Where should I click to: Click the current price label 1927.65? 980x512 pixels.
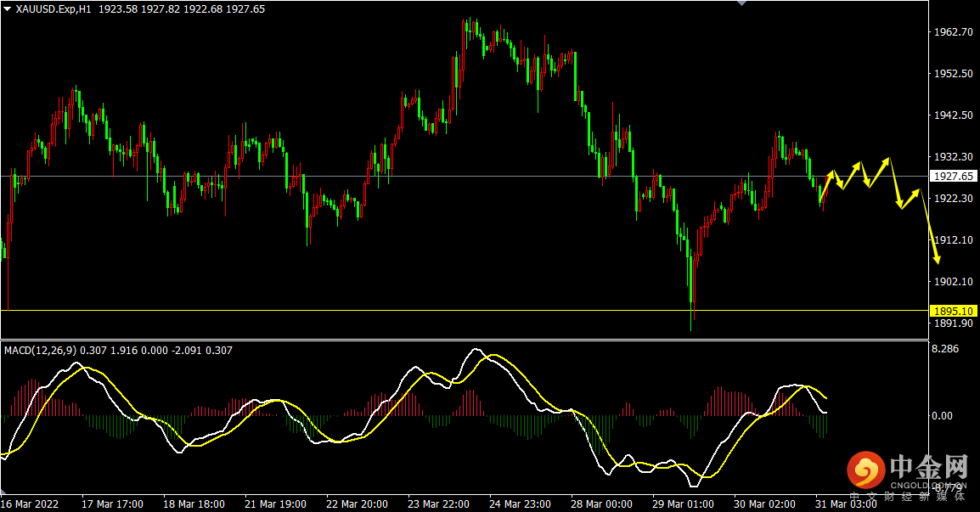tap(953, 177)
